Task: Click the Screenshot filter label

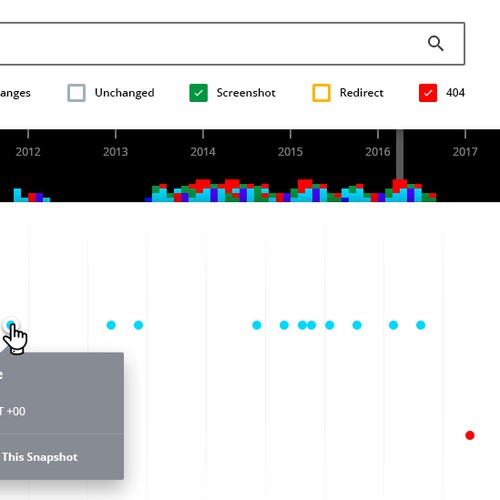Action: [x=246, y=93]
